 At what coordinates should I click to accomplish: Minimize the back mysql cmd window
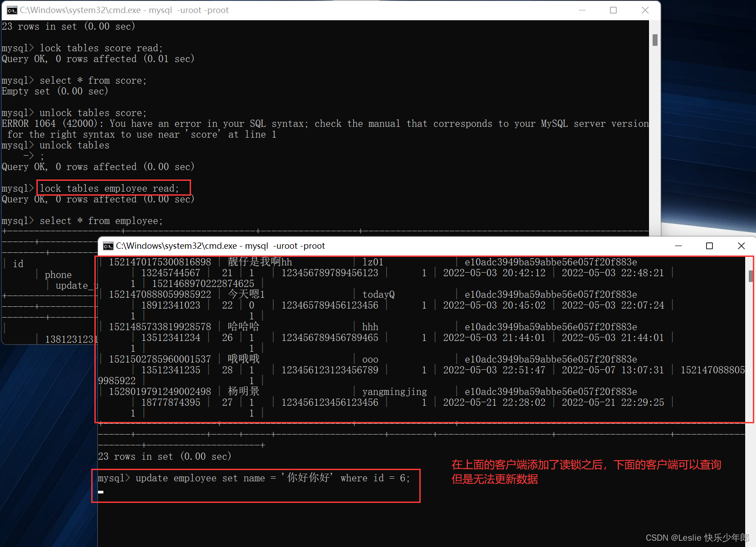pyautogui.click(x=582, y=10)
